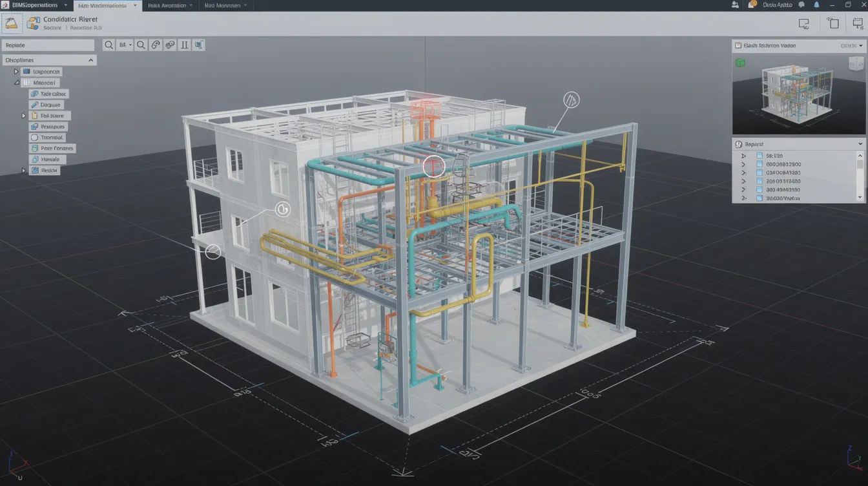Click the orange-badged message icon in title bar
Screen dimensions: 868x486
[x=751, y=5]
